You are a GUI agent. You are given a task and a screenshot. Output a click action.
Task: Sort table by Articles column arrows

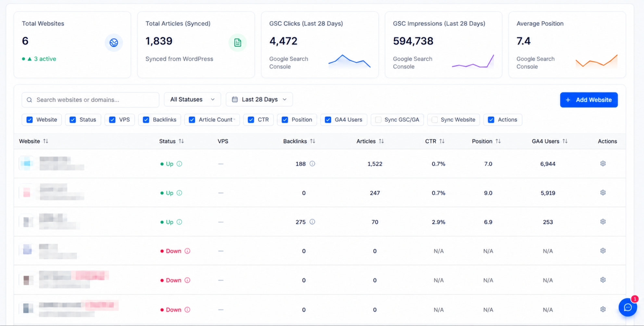click(381, 141)
